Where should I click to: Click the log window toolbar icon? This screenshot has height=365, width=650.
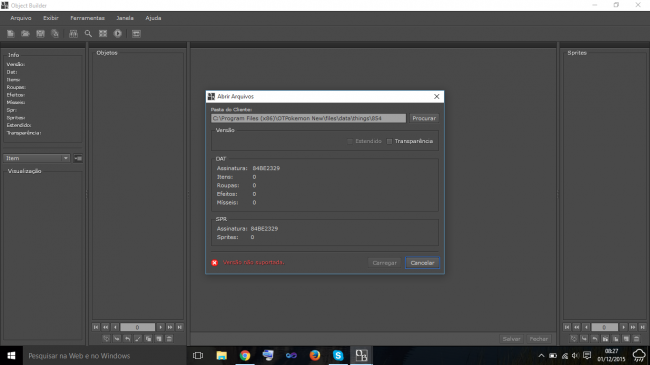tap(136, 34)
